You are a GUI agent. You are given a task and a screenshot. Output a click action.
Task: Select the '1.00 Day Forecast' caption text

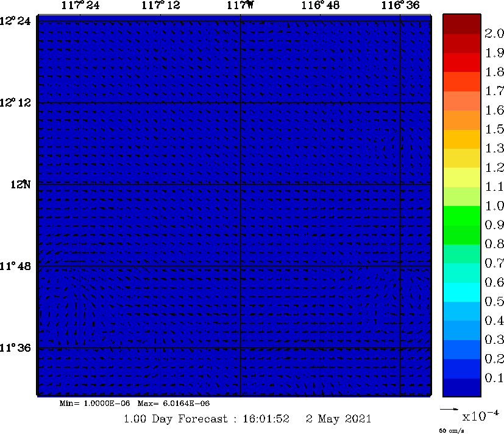176,419
